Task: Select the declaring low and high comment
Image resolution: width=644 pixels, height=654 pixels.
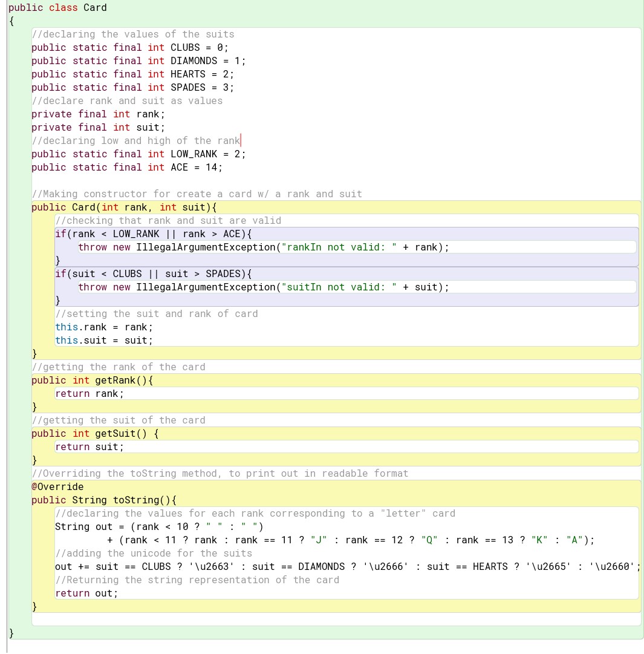Action: (x=136, y=140)
